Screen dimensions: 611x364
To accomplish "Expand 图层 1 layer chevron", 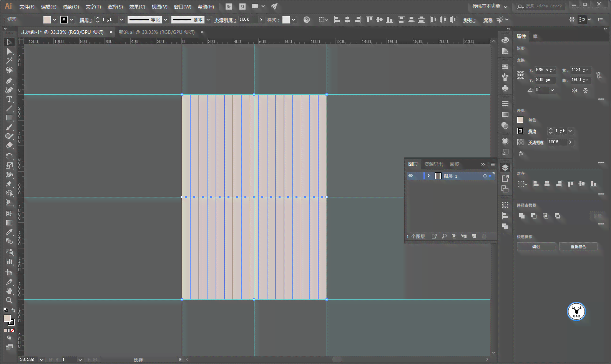I will tap(428, 176).
